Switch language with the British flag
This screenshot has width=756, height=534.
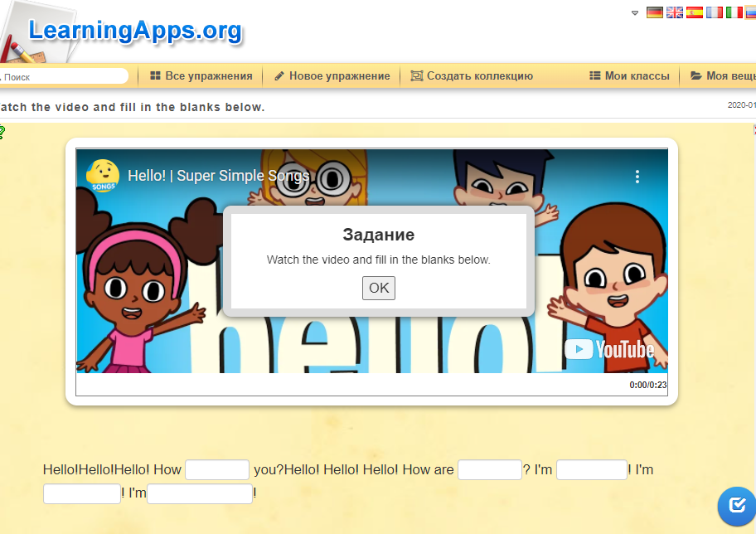pos(675,12)
